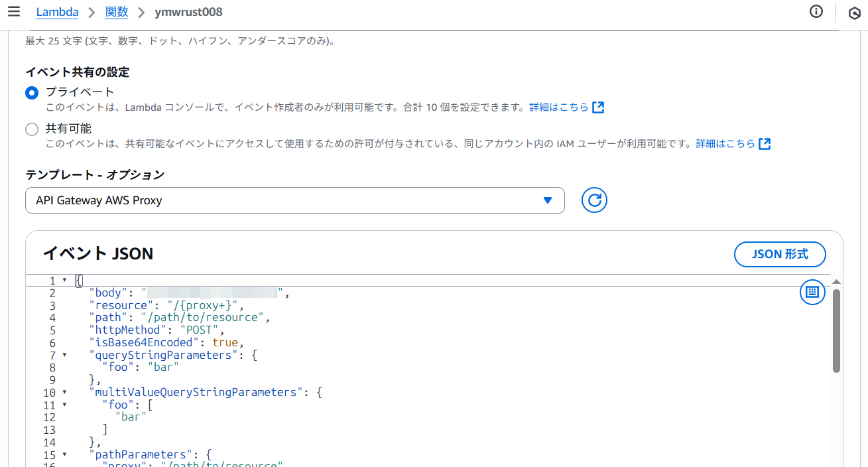Click the JSON editor vertical scrollbar thumb
Image resolution: width=868 pixels, height=467 pixels.
coord(836,332)
